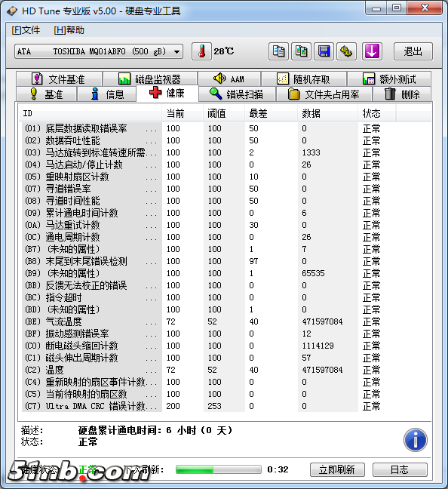Switch to the 错误扫描 tab
Screen dimensions: 448x489
coord(237,94)
